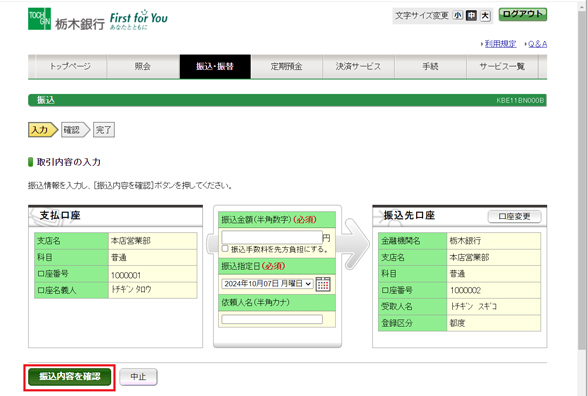Open the 手続 tab
588x396 pixels.
pos(430,66)
